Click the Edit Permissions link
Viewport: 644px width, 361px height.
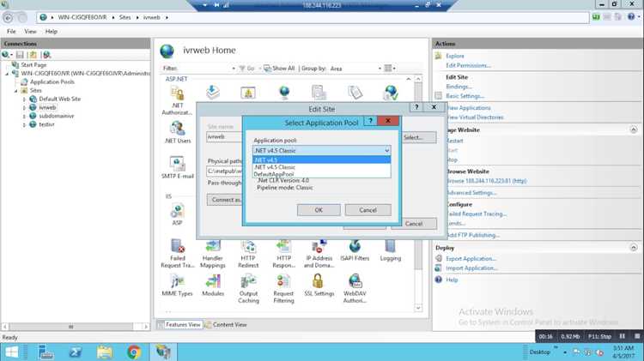click(x=468, y=66)
